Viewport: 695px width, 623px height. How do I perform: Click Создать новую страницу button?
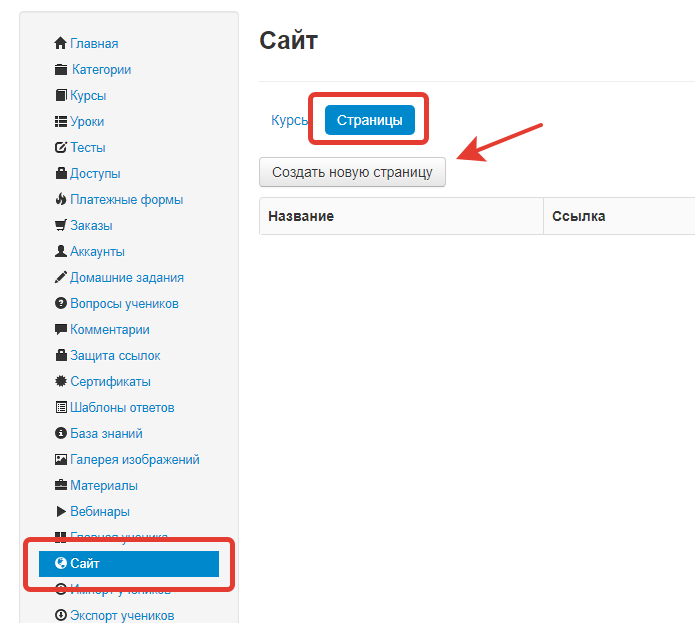[x=352, y=172]
